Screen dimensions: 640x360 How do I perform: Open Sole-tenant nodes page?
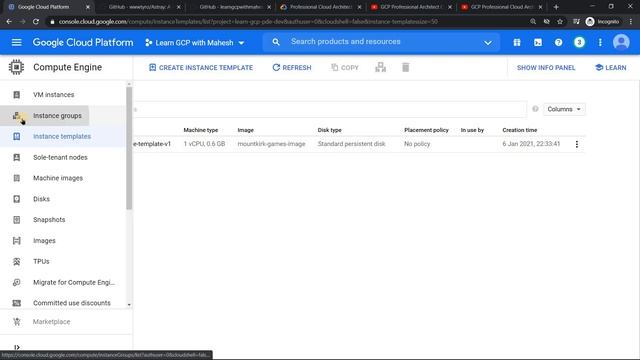pyautogui.click(x=60, y=157)
